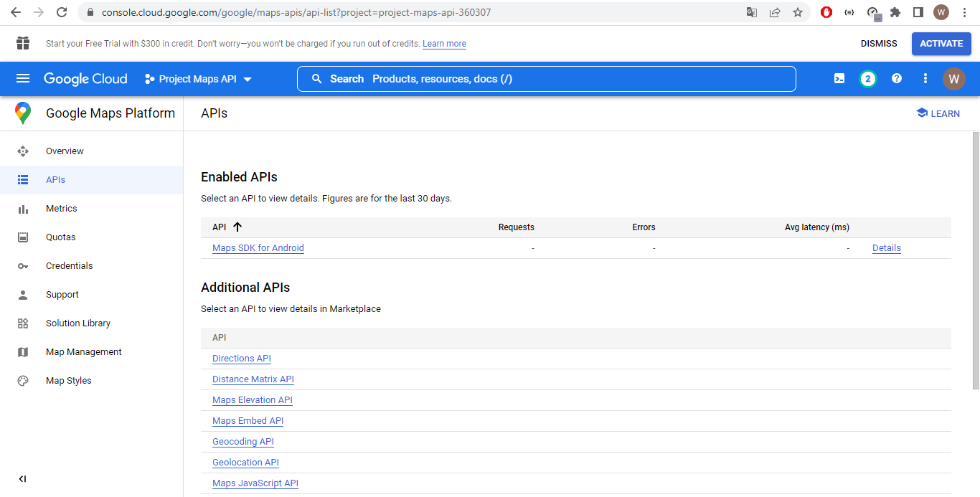Open the Distance Matrix API link
This screenshot has height=497, width=980.
(x=253, y=379)
